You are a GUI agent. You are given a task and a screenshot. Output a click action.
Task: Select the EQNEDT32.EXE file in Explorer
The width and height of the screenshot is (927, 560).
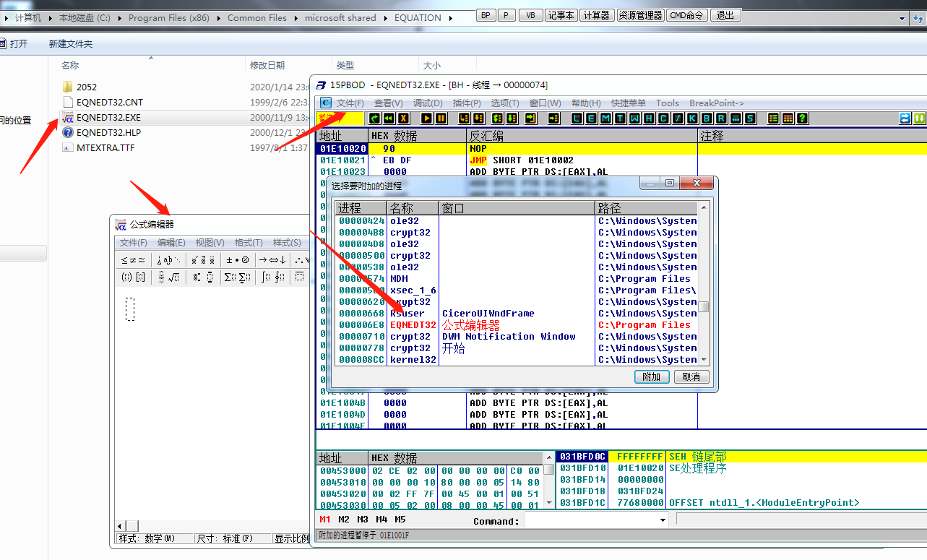click(109, 117)
